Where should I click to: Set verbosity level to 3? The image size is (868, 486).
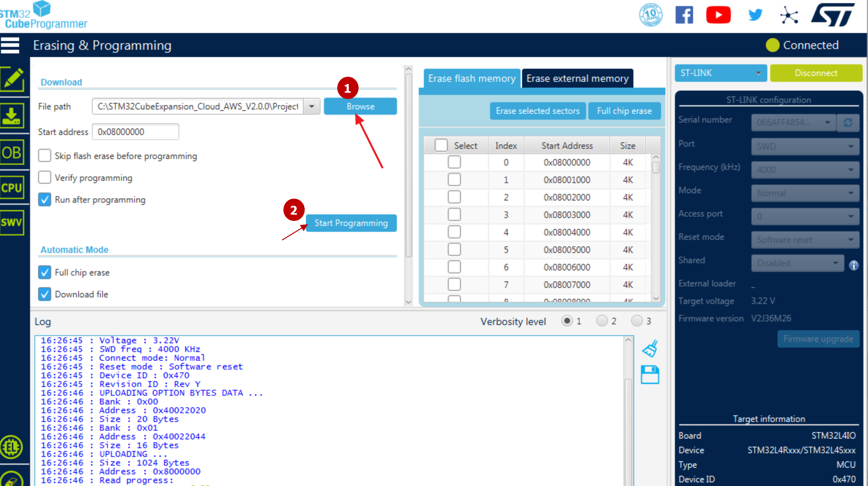pyautogui.click(x=637, y=321)
